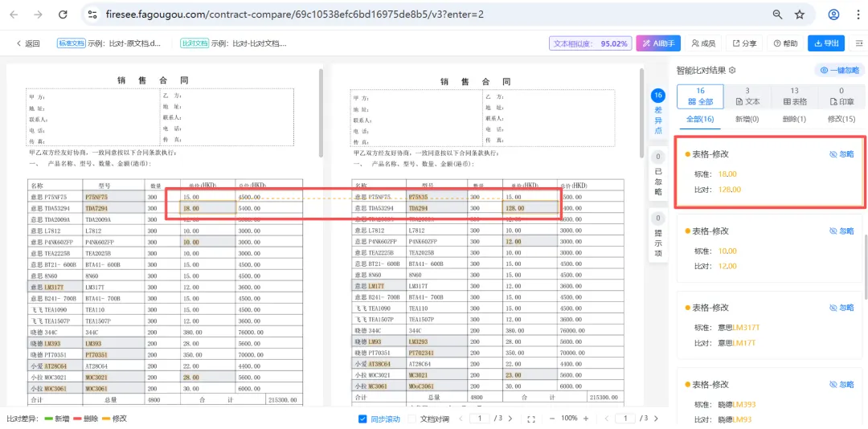Viewport: 868px width, 429px height.
Task: Ignore the 10.00 vs 12.00 difference
Action: click(x=841, y=231)
